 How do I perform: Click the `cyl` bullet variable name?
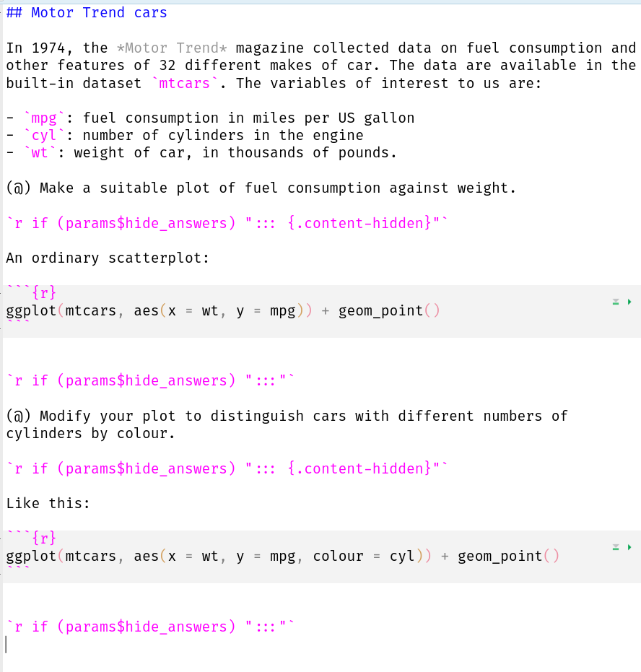[x=44, y=136]
